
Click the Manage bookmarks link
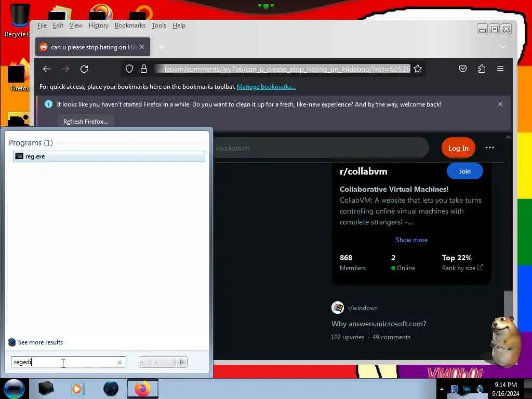267,87
